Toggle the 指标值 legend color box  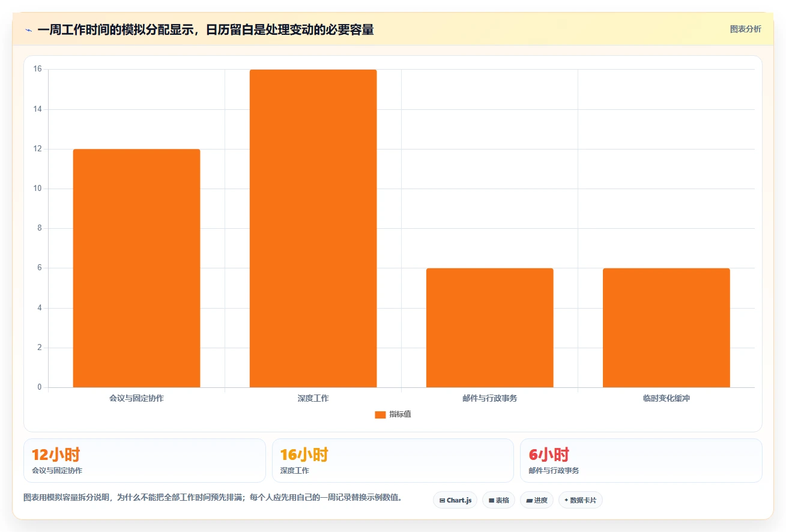[380, 415]
